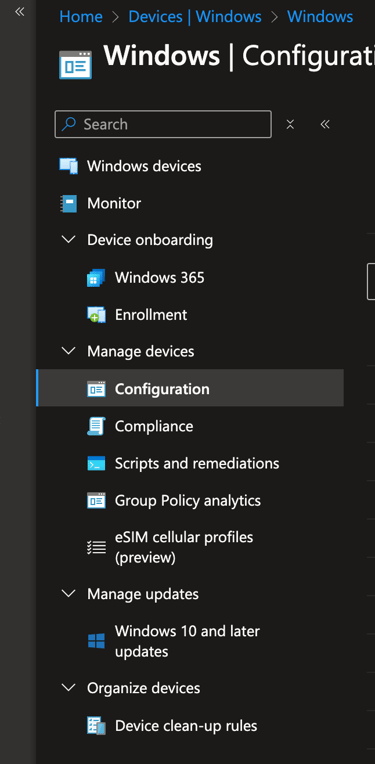375x764 pixels.
Task: Open Device clean-up rules icon
Action: coord(96,726)
